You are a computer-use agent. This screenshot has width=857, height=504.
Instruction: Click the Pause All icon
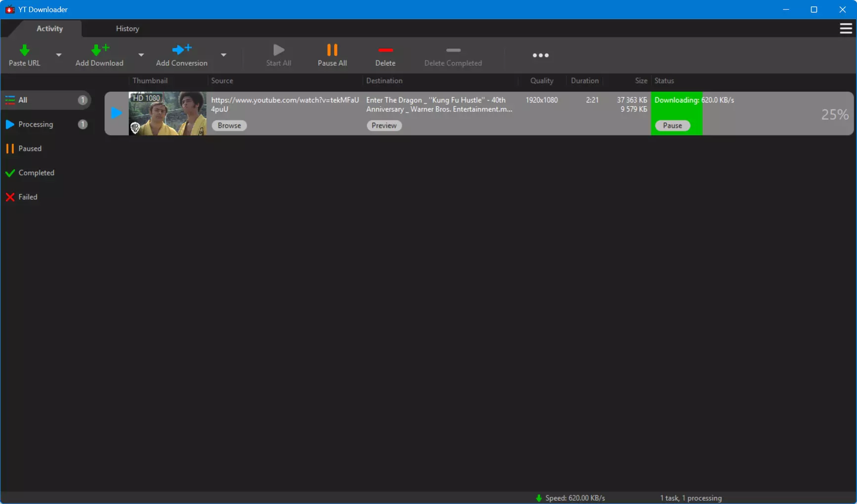332,50
